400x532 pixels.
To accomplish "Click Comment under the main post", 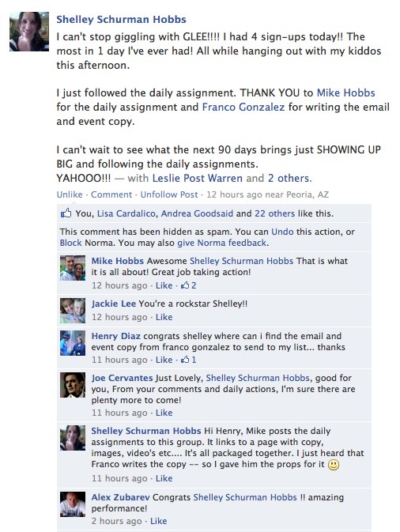I will [111, 194].
